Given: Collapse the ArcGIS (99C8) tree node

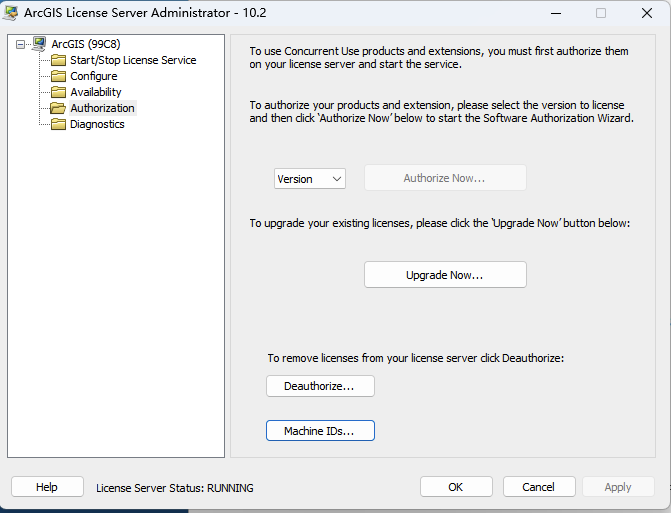Looking at the screenshot, I should (x=20, y=44).
